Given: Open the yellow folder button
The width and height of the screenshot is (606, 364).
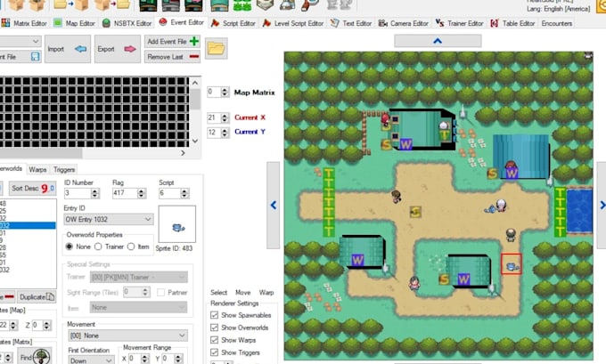Looking at the screenshot, I should click(216, 48).
